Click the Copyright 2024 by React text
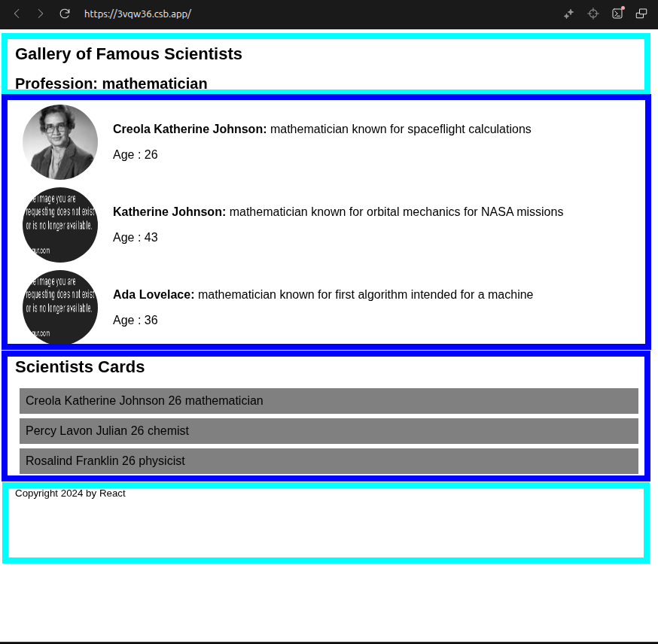The width and height of the screenshot is (658, 644). coord(70,494)
